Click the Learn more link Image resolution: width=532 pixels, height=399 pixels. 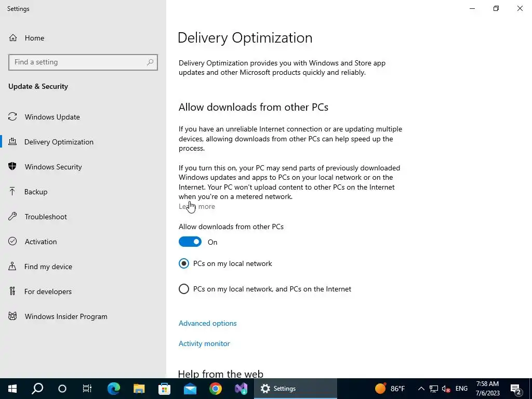click(197, 206)
